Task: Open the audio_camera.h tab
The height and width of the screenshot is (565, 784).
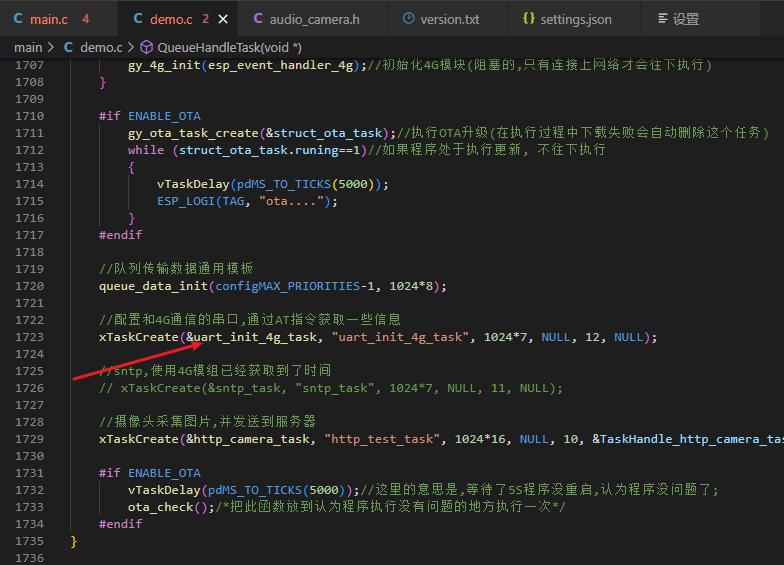Action: (314, 19)
